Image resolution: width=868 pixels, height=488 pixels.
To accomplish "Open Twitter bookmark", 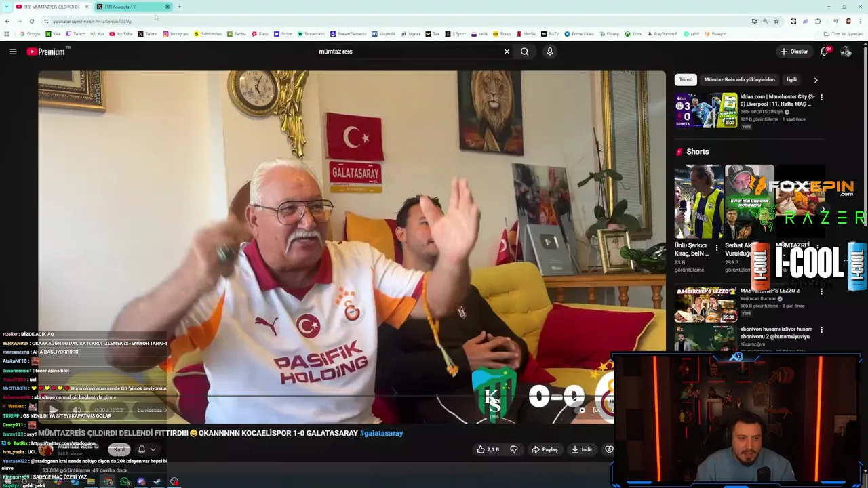I will [147, 34].
